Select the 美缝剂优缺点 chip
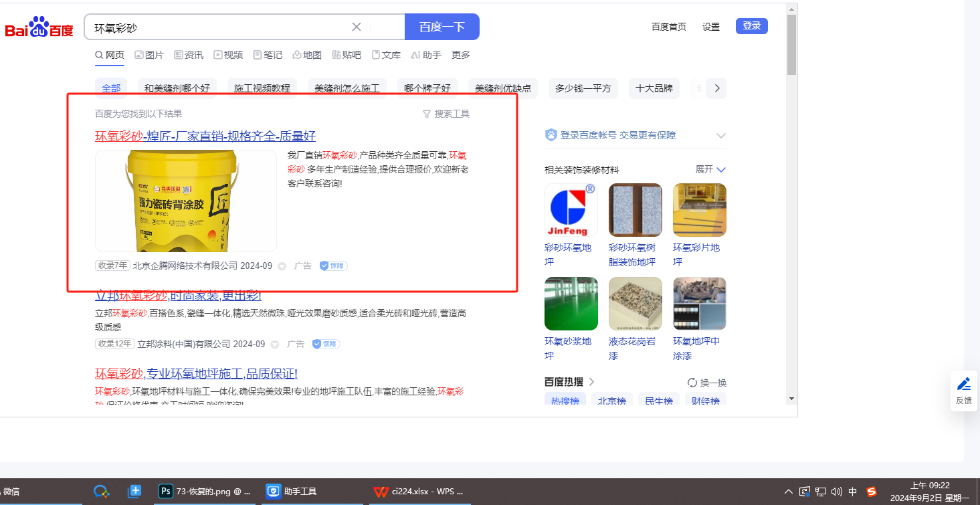This screenshot has height=505, width=980. click(503, 88)
